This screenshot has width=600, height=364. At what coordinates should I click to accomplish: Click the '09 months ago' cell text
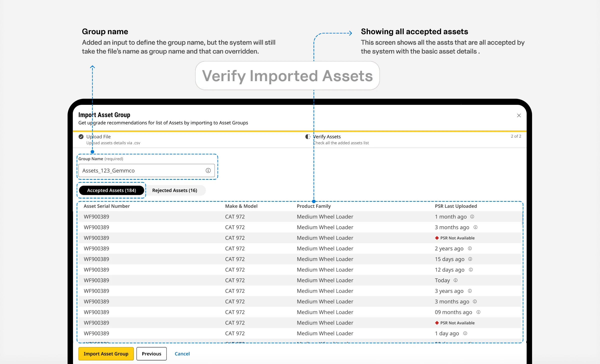(453, 312)
